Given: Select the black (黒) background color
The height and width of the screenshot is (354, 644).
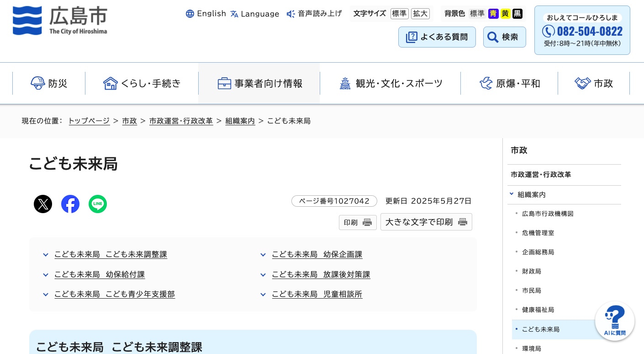Looking at the screenshot, I should 517,14.
